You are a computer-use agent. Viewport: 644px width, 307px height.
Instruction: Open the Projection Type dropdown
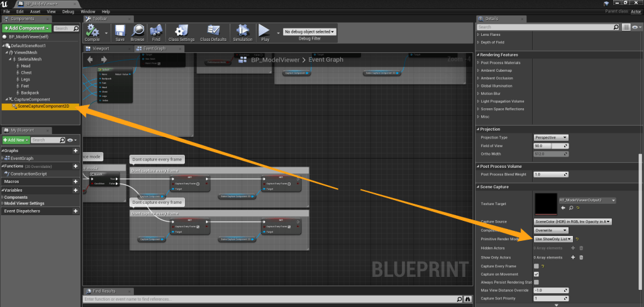551,137
